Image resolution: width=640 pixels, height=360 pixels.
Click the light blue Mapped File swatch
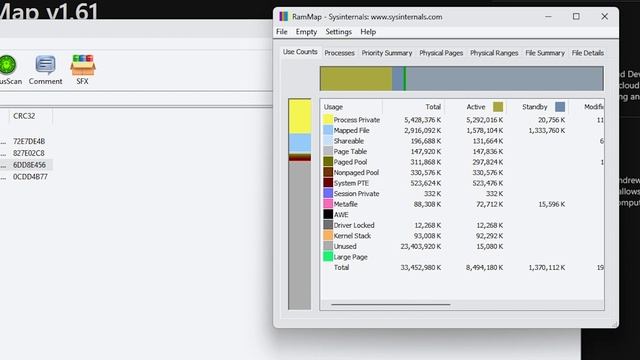[328, 130]
